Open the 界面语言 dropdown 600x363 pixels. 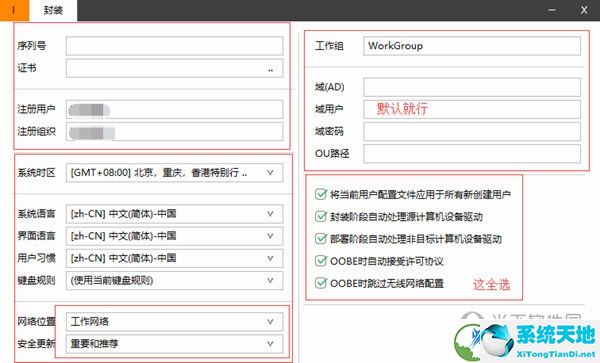coord(174,236)
